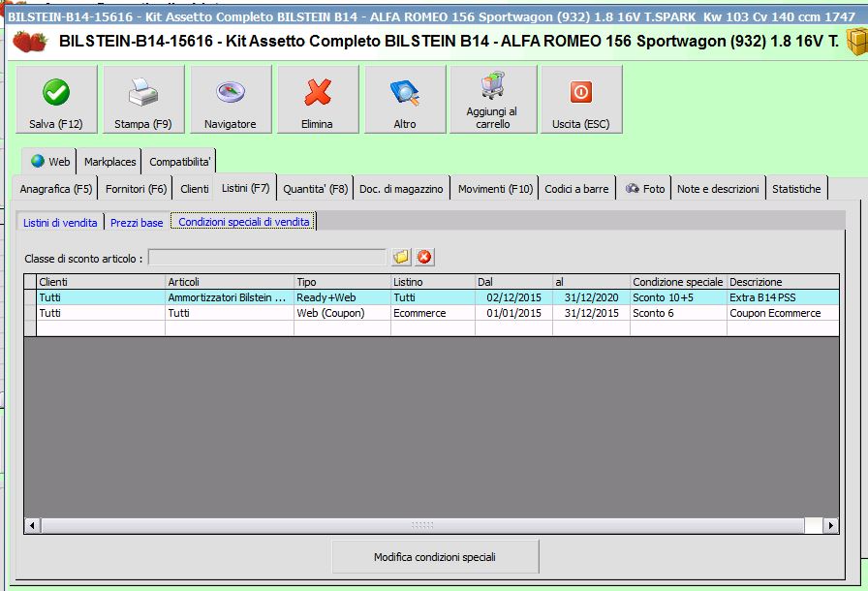Click the Sconto 6 cell
868x591 pixels.
pos(678,313)
